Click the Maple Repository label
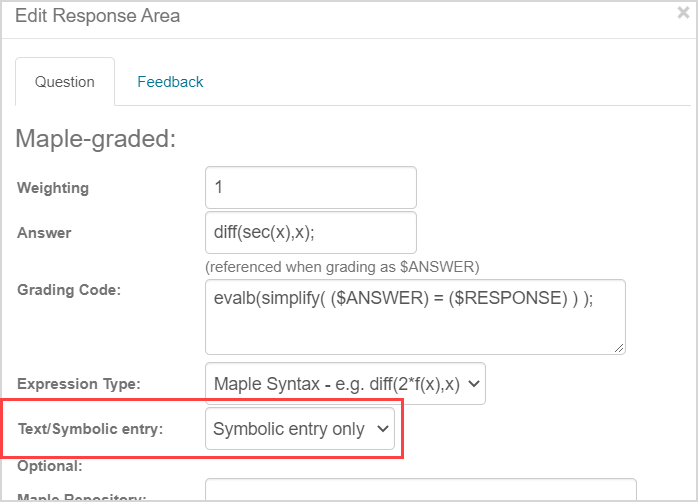The height and width of the screenshot is (502, 698). (x=82, y=497)
